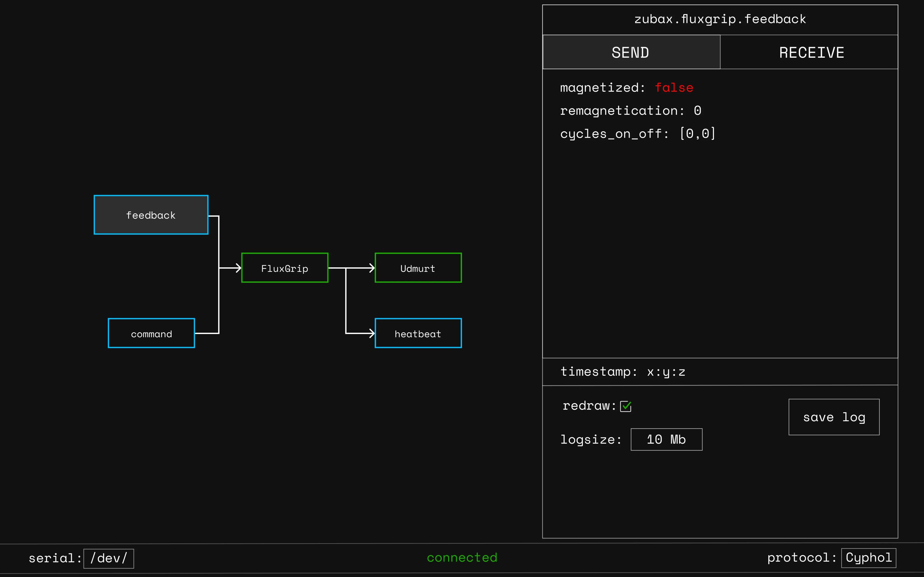Click the command node in graph

[x=151, y=333]
